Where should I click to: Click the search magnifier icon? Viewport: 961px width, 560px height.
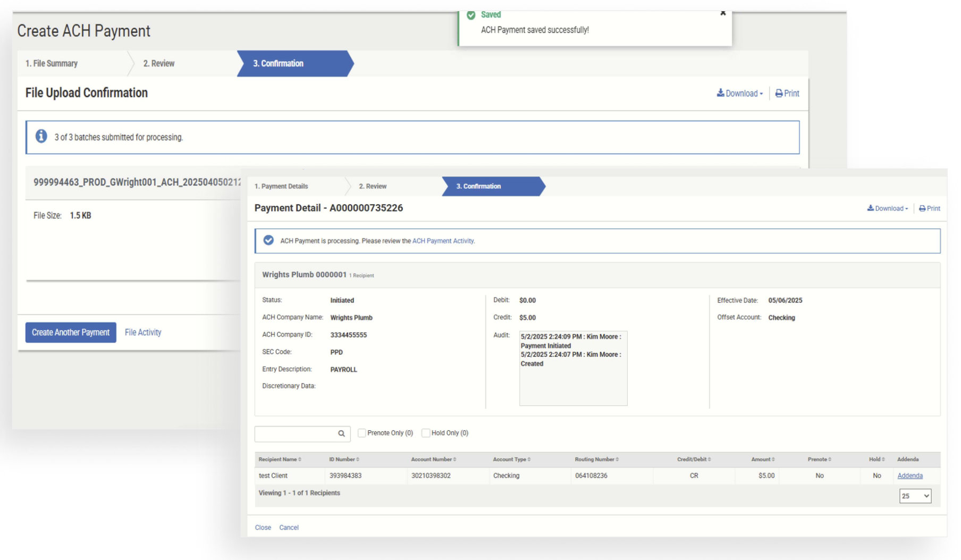tap(341, 434)
